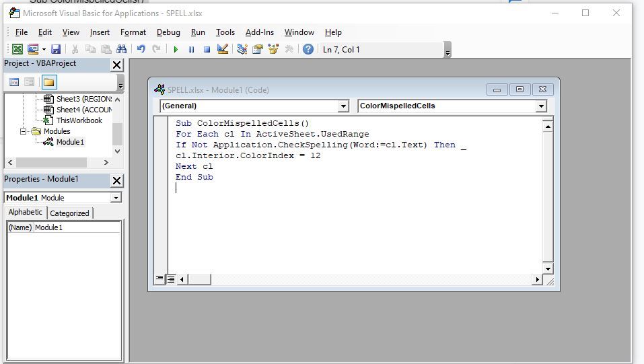Toggle Folders view in Project pane
644x364 pixels.
[49, 82]
